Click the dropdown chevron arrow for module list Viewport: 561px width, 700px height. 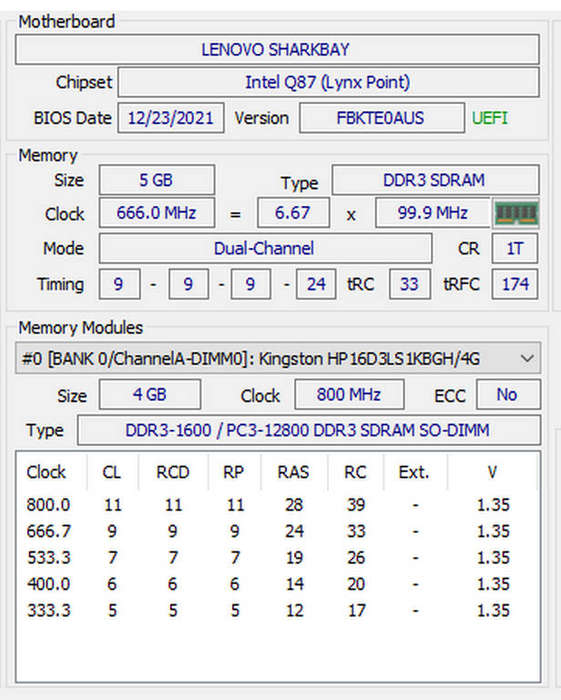(x=527, y=358)
